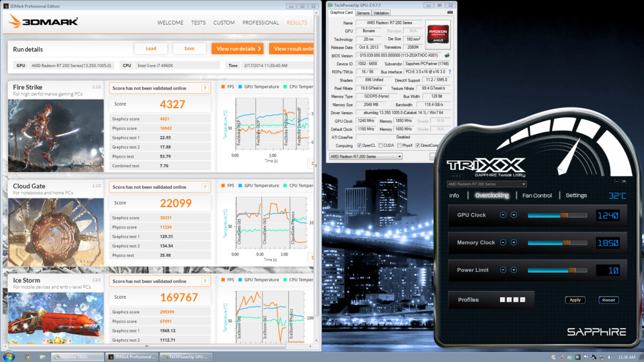Open the Fire Strike validation help icon
644x362 pixels.
pos(205,88)
